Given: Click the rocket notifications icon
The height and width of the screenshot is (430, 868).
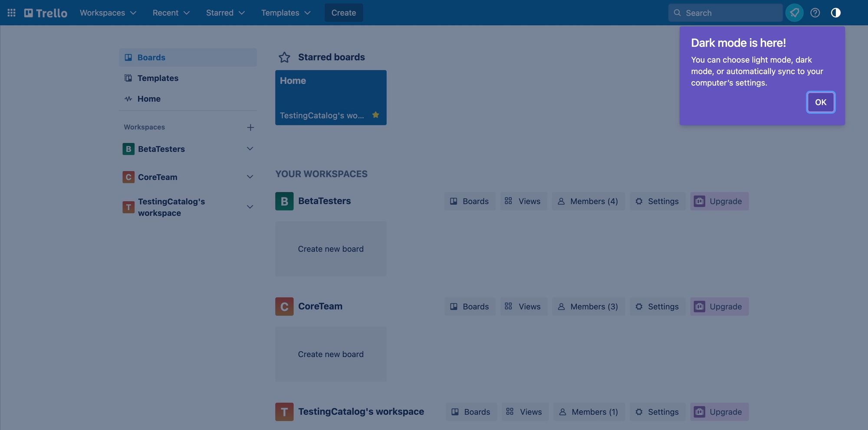Looking at the screenshot, I should [794, 13].
